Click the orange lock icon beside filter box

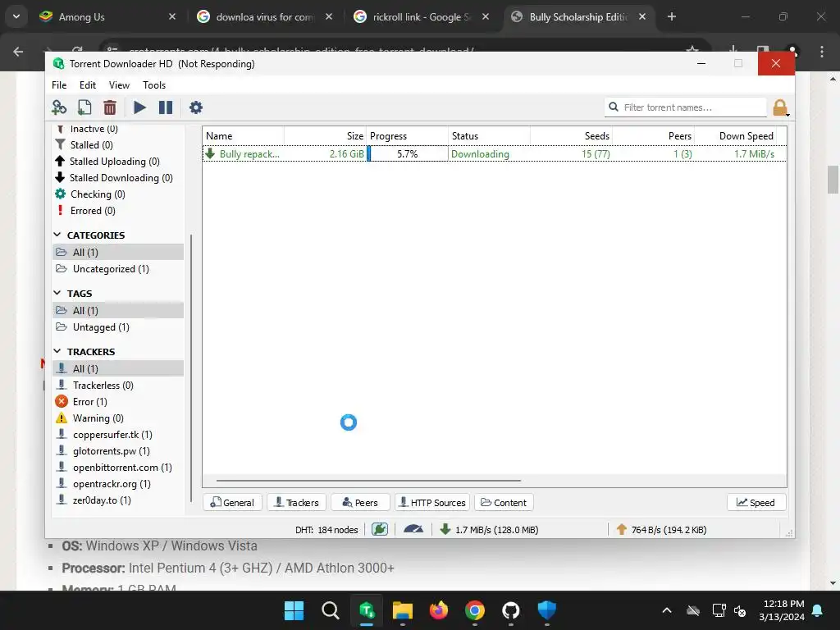(780, 107)
